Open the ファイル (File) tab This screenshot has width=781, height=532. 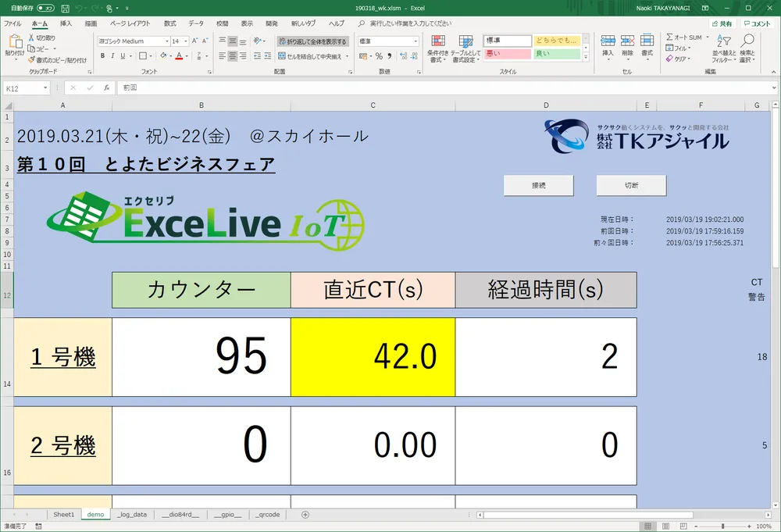pos(12,23)
